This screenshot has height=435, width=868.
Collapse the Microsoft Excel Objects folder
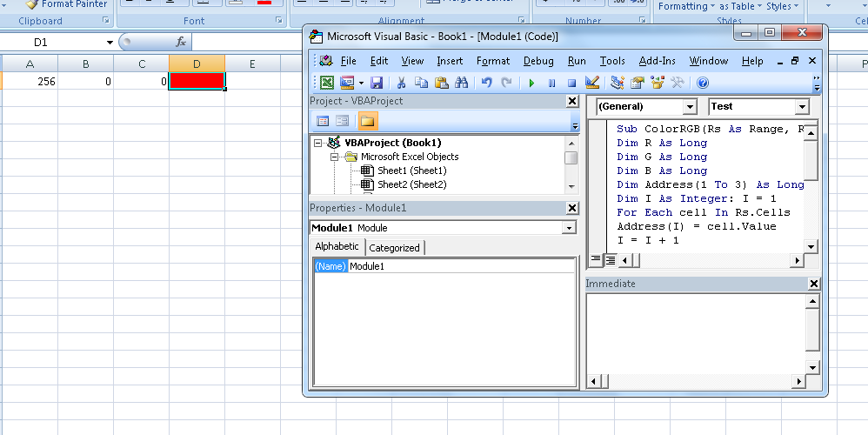tap(334, 157)
